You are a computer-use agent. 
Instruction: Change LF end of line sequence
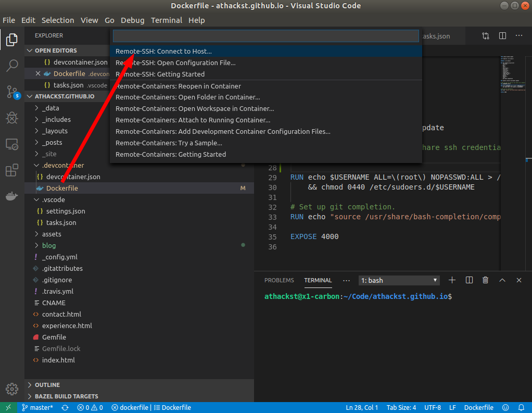tap(452, 407)
